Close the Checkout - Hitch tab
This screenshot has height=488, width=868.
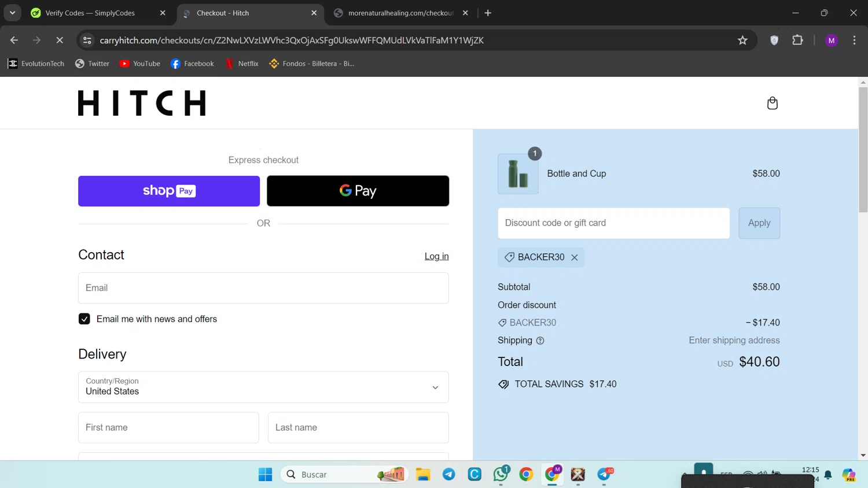click(x=314, y=13)
